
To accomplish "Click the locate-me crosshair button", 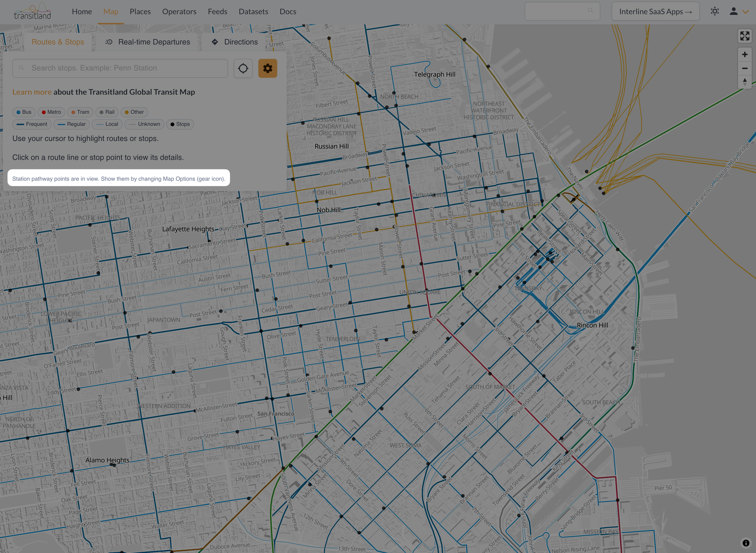I will (243, 68).
